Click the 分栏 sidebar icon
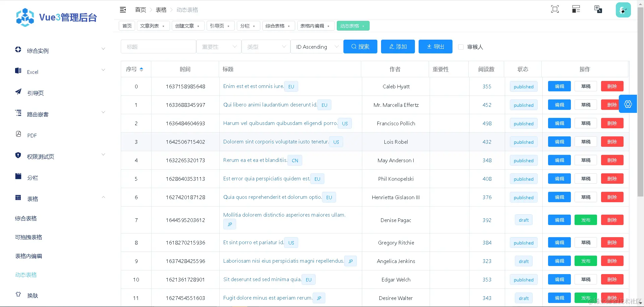Screen dimensions: 644x307 click(18, 176)
